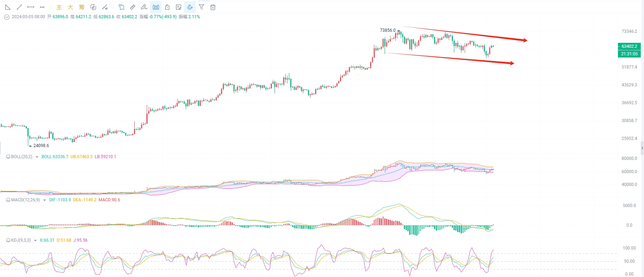
Task: Toggle the MACD alert bell
Action: coord(8,200)
